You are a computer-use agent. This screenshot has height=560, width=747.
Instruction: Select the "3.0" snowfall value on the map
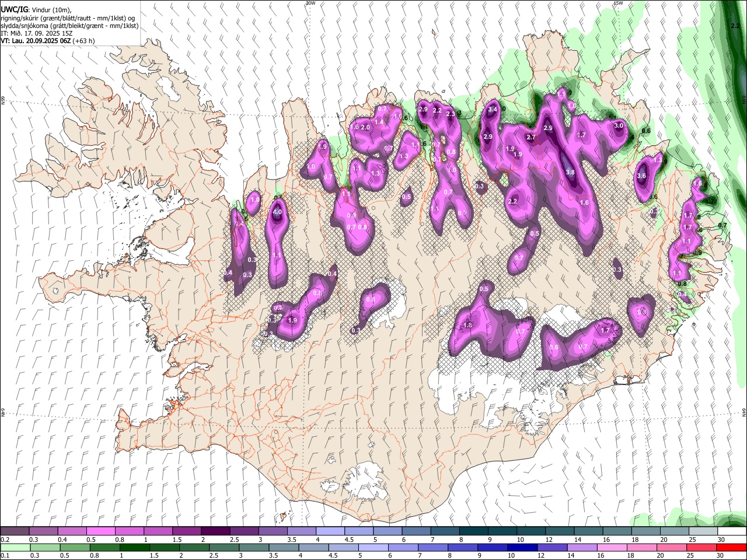pos(619,125)
